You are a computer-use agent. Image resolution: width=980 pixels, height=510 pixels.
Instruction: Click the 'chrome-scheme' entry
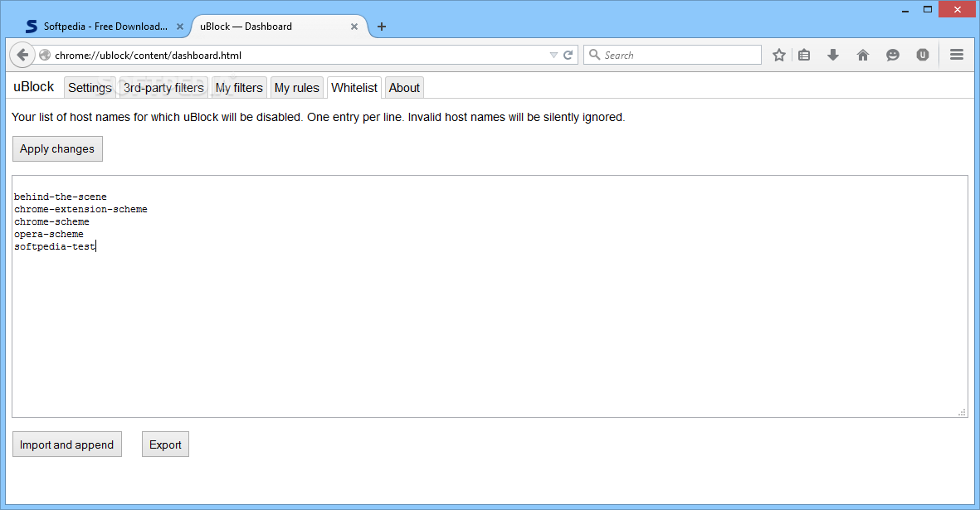(52, 221)
